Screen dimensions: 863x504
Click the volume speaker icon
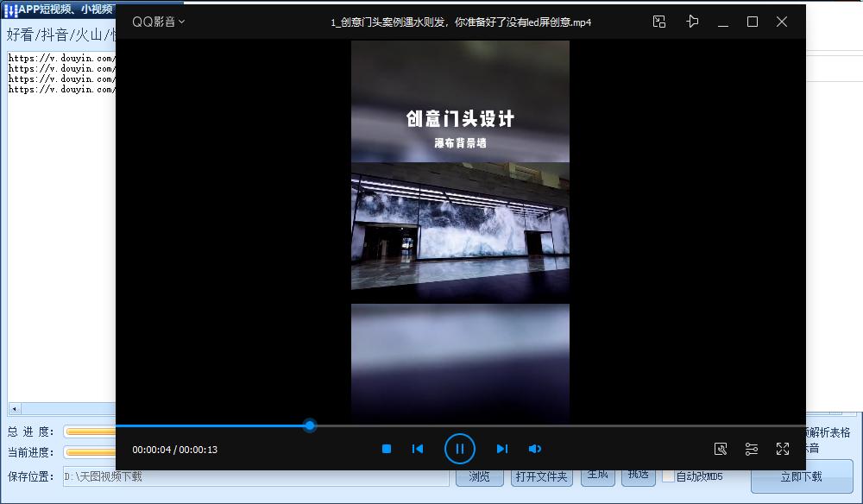pyautogui.click(x=535, y=449)
